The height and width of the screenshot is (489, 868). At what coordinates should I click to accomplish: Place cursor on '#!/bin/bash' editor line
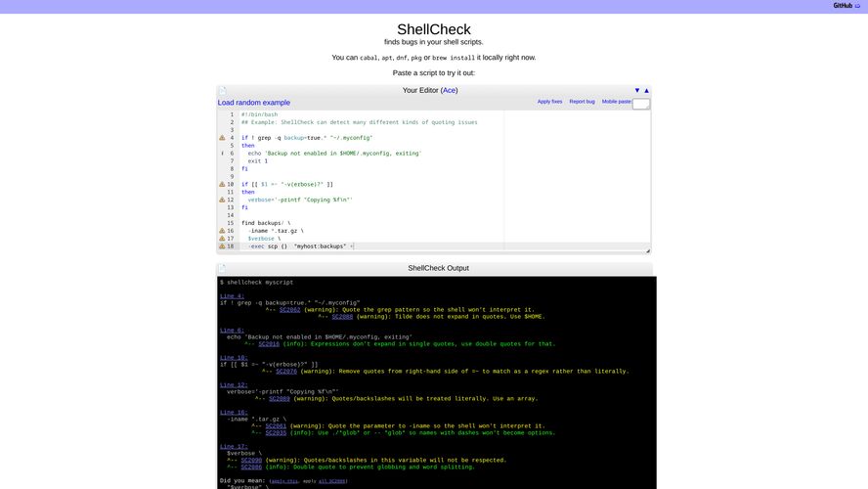pyautogui.click(x=260, y=114)
